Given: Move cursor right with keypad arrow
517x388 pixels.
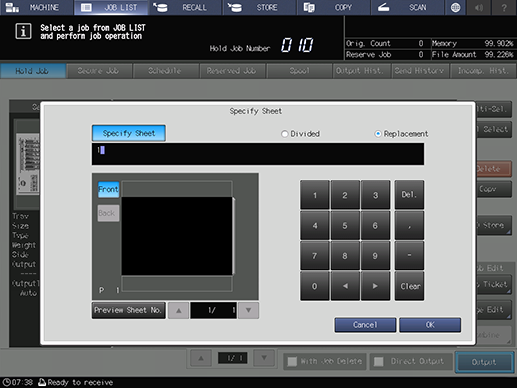Looking at the screenshot, I should (x=375, y=286).
